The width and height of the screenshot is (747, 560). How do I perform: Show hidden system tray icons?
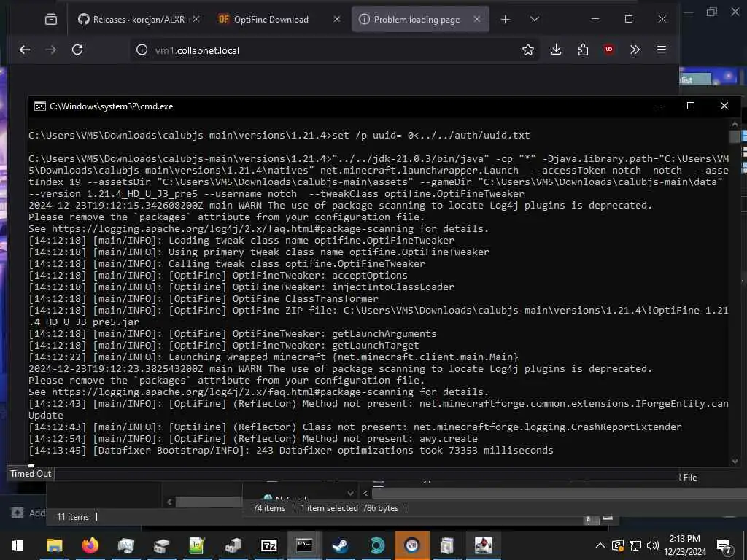click(600, 545)
